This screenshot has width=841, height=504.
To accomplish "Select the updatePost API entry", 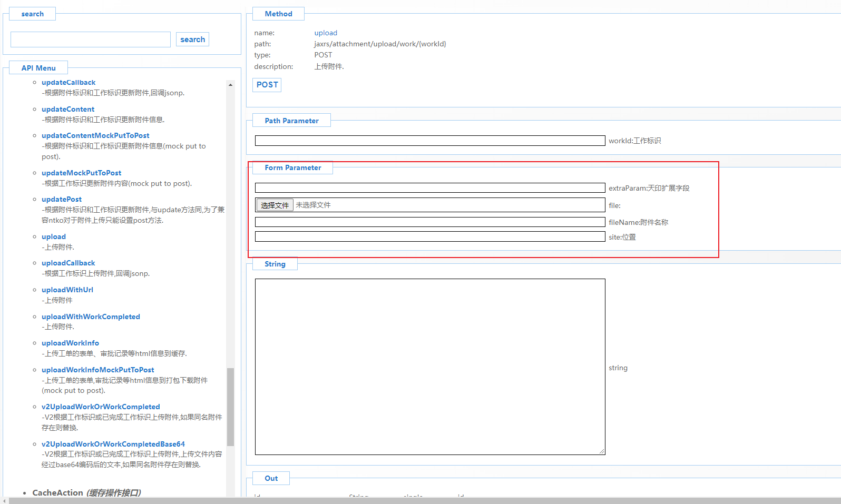I will [62, 200].
